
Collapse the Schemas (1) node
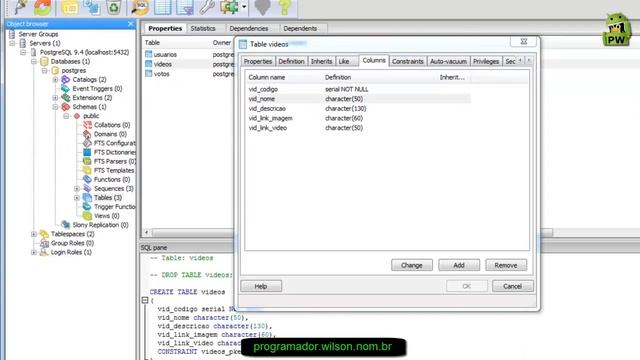pyautogui.click(x=56, y=107)
